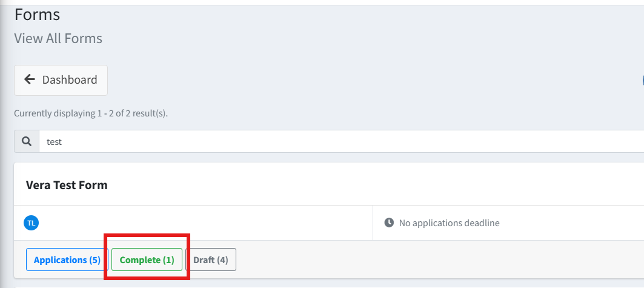Click the blue TL avatar circle
Screen dimensions: 644x288
(x=31, y=223)
